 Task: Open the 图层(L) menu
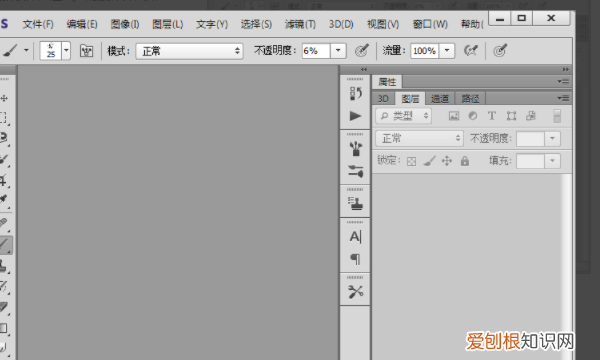(x=168, y=24)
